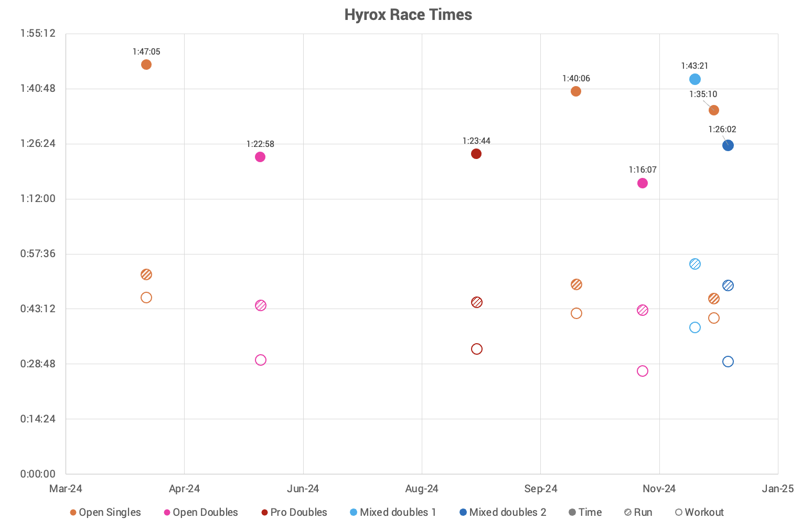Screen dimensions: 812x530
Task: Click the Mixed doubles 2 legend entry
Action: pyautogui.click(x=503, y=512)
